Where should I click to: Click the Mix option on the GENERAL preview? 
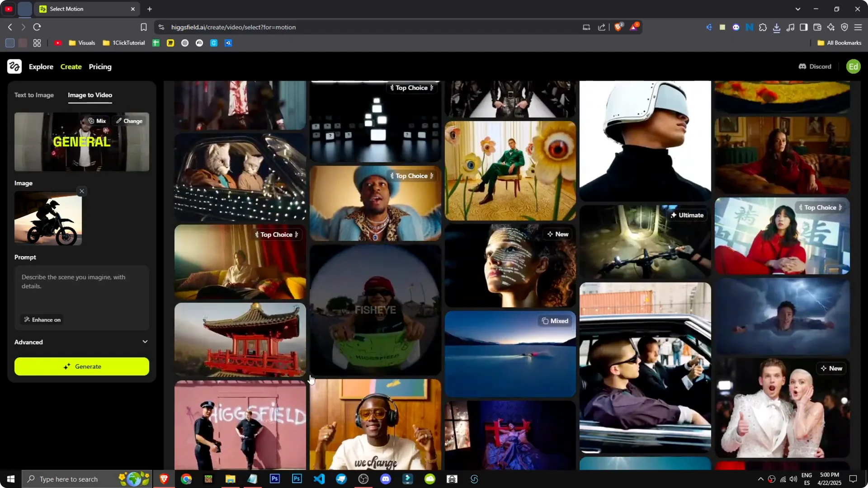click(97, 121)
